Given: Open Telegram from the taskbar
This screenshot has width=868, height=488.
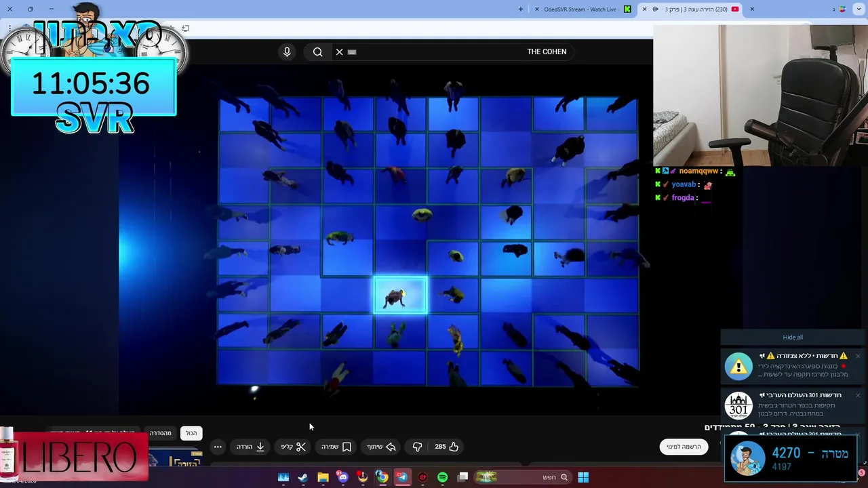Looking at the screenshot, I should [x=402, y=477].
